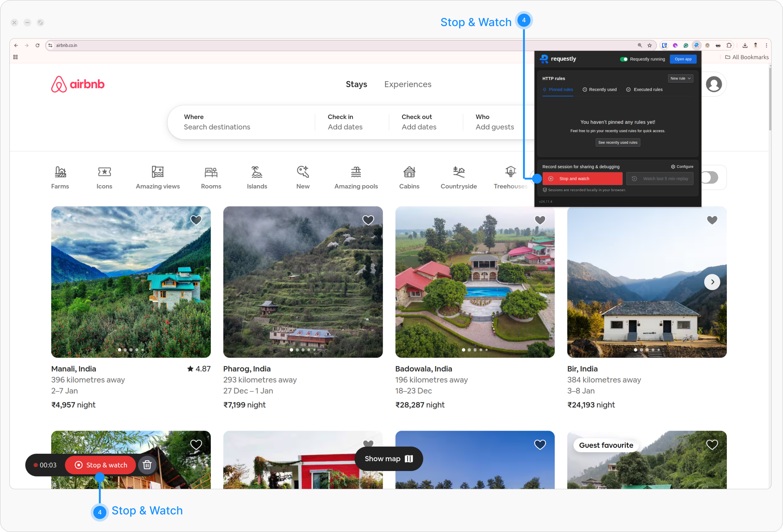
Task: Click the Configure gear in Requestly
Action: pyautogui.click(x=682, y=167)
